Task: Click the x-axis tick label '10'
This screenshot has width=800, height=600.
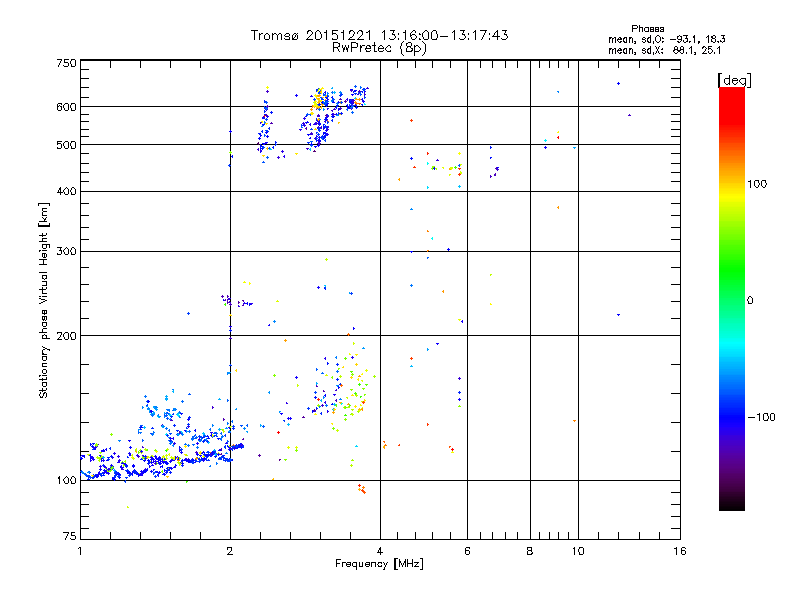Action: point(578,551)
